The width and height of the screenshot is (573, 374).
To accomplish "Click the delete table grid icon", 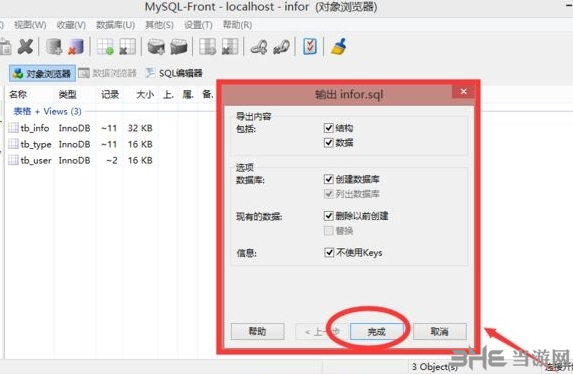I will pos(127,47).
